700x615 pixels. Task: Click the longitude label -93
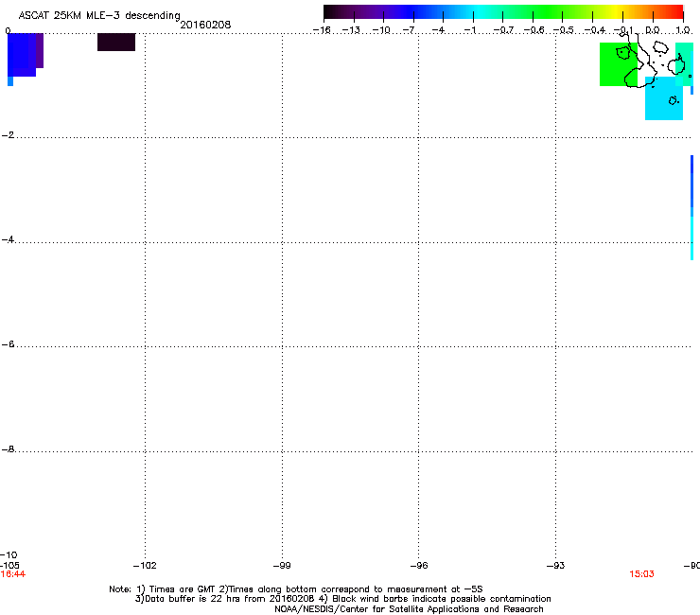(x=556, y=566)
